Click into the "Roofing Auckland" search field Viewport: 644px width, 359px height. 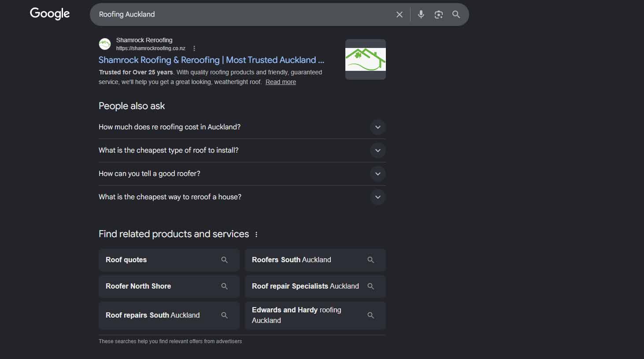point(242,15)
